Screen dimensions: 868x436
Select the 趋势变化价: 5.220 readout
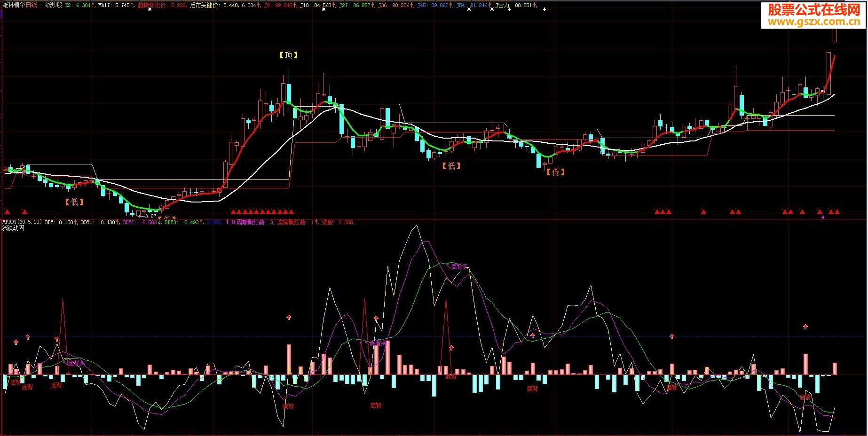tap(161, 5)
